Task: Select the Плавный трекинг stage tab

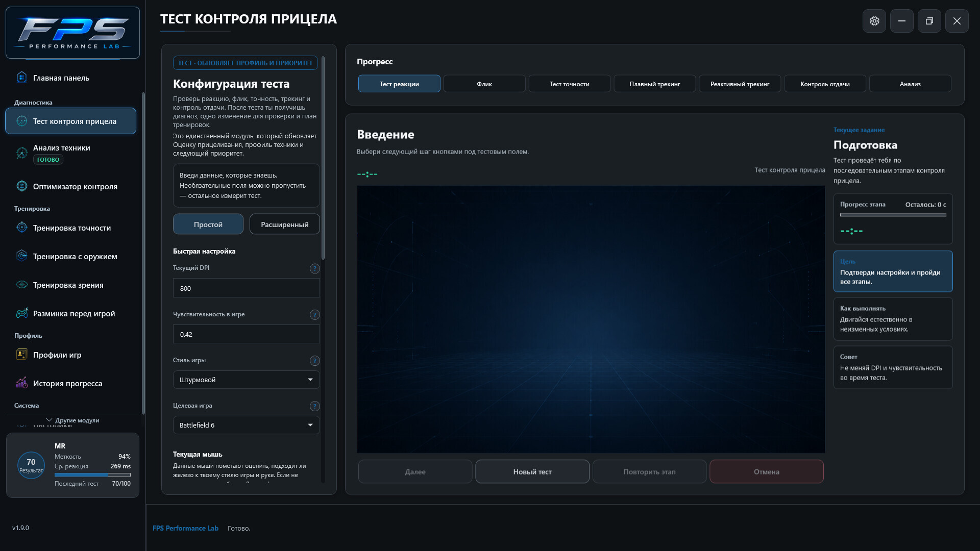Action: click(x=655, y=84)
